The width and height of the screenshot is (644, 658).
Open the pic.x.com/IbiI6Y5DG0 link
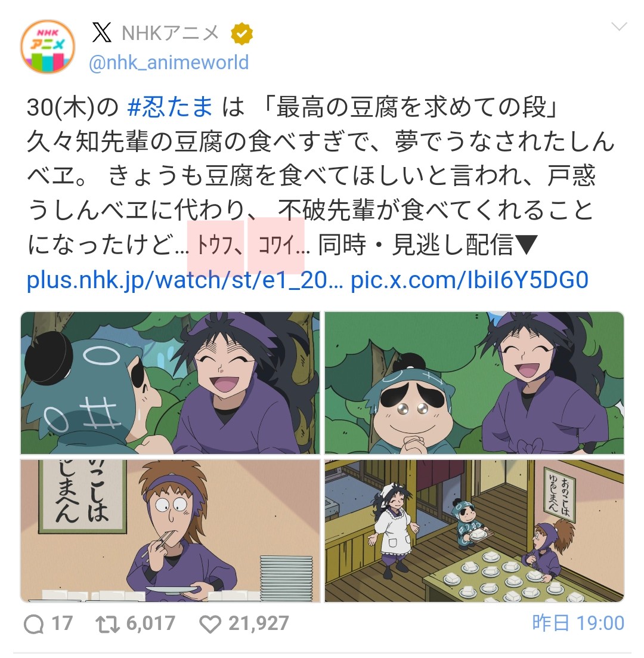(469, 280)
